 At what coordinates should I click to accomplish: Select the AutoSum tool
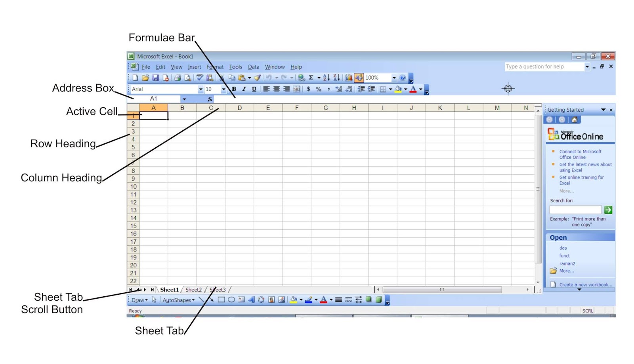(x=311, y=78)
